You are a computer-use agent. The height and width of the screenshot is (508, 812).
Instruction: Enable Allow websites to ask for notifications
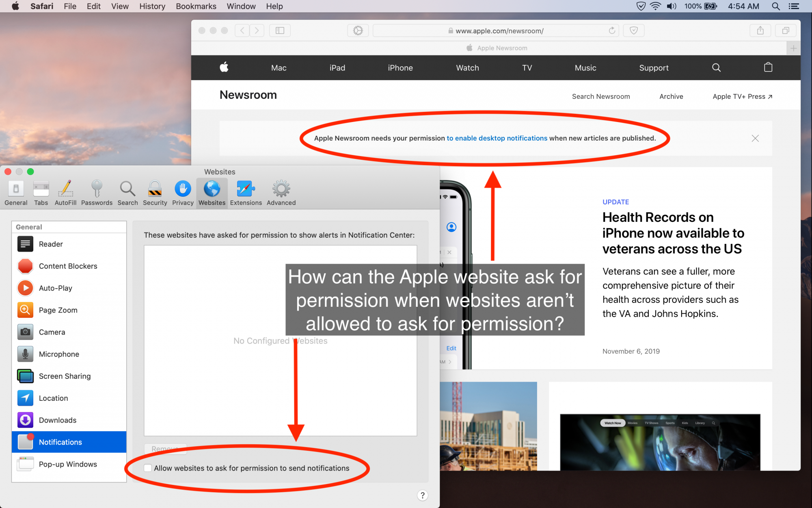(148, 468)
